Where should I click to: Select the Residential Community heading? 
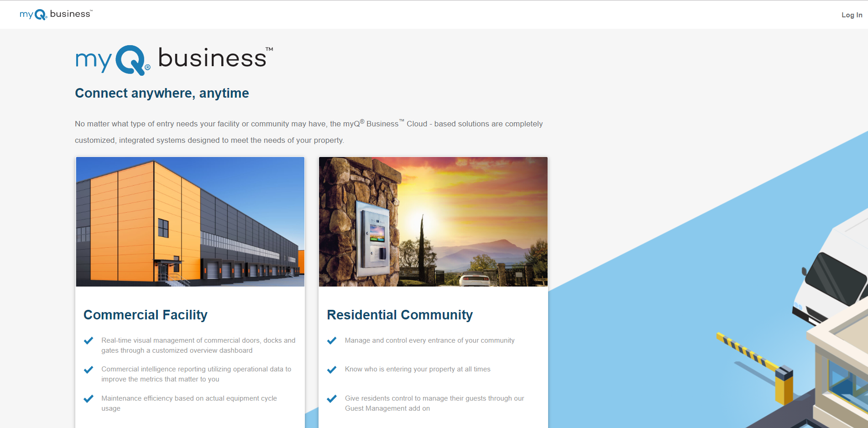point(399,315)
